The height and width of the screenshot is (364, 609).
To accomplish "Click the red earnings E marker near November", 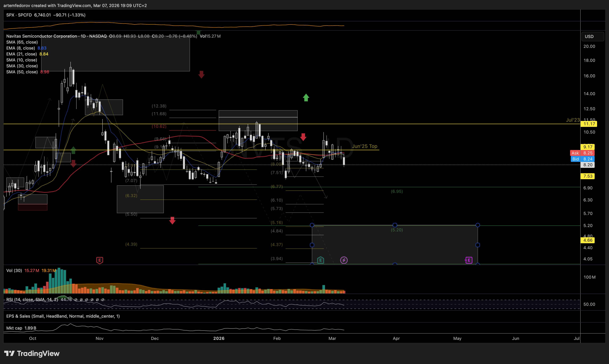I will coord(100,260).
